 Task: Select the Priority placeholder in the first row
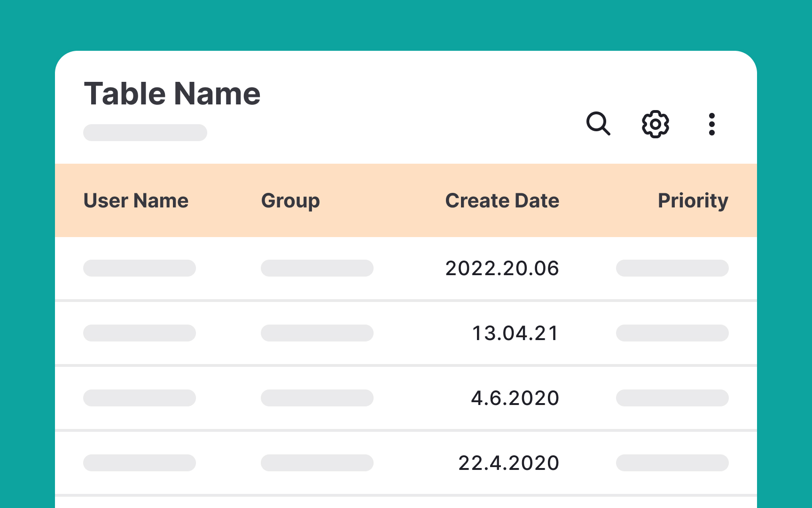tap(672, 268)
